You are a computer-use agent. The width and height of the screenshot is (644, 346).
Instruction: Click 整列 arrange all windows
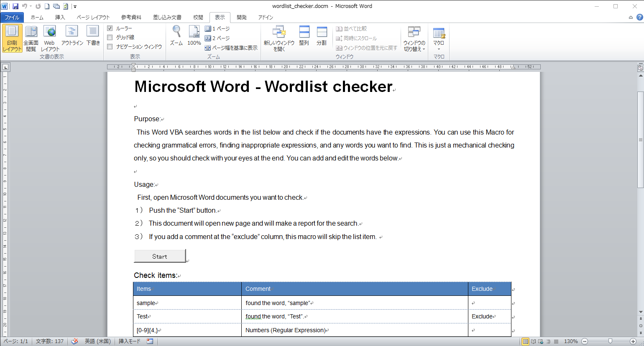pyautogui.click(x=304, y=36)
